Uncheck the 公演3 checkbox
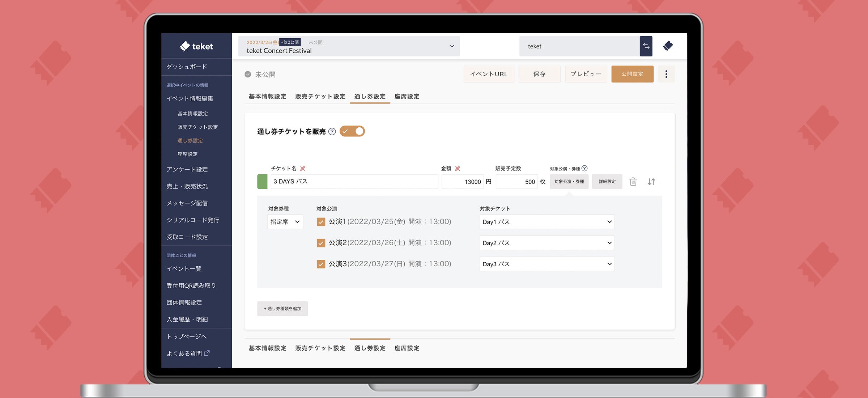Viewport: 868px width, 398px height. tap(321, 264)
